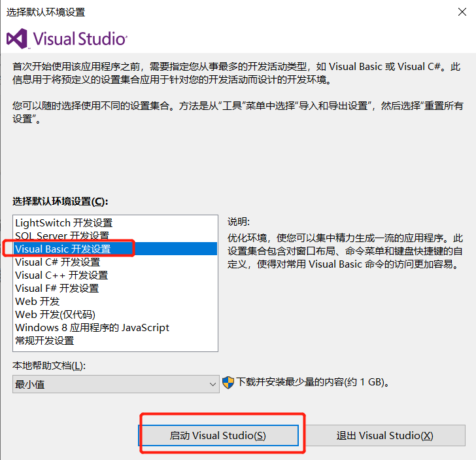This screenshot has width=476, height=460.
Task: Open the 本地帮助文档 dropdown showing 最小值
Action: (x=116, y=384)
